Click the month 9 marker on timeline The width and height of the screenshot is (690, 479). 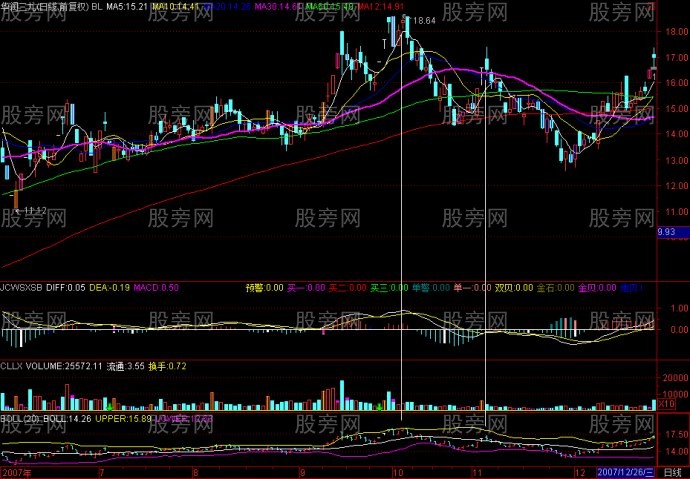coord(303,473)
